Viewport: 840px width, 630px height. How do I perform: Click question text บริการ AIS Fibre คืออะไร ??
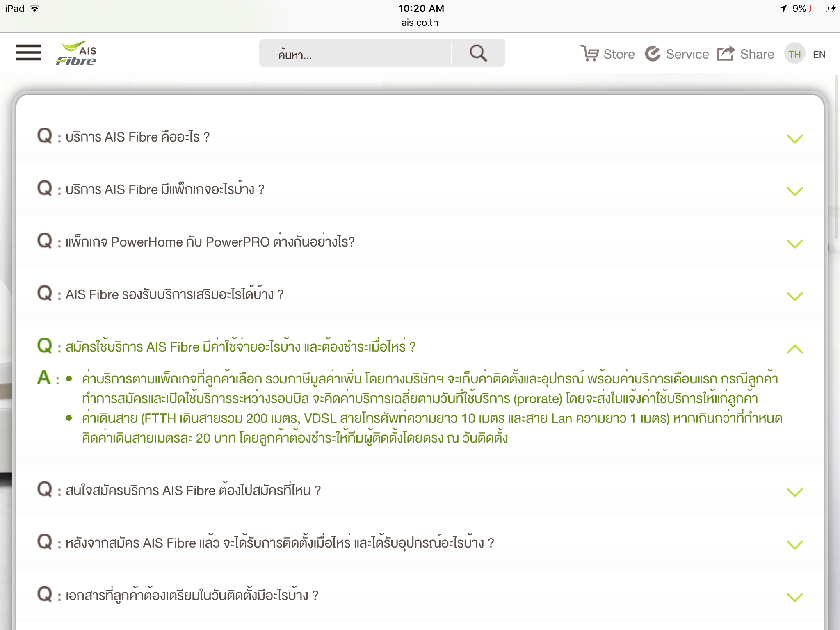137,137
